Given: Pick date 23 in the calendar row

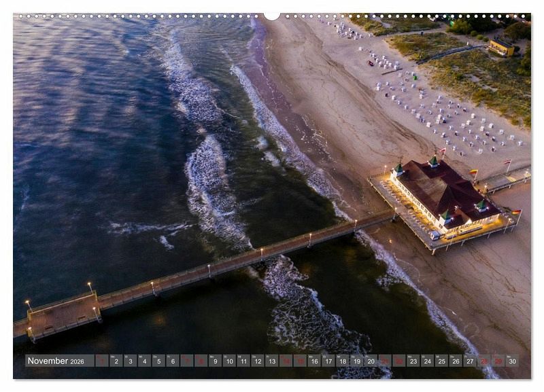Looking at the screenshot, I should (413, 361).
